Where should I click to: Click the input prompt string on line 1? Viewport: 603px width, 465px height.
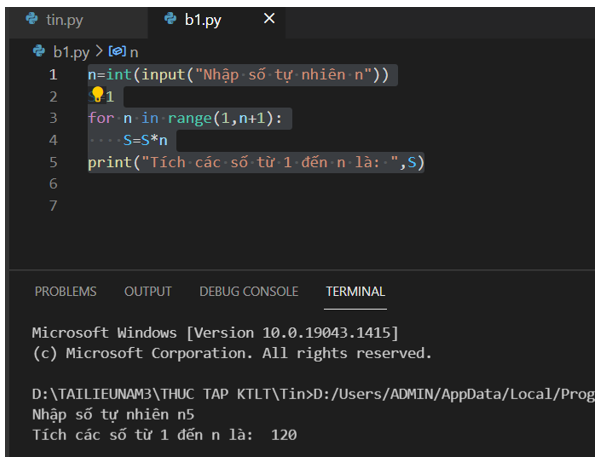pyautogui.click(x=283, y=75)
